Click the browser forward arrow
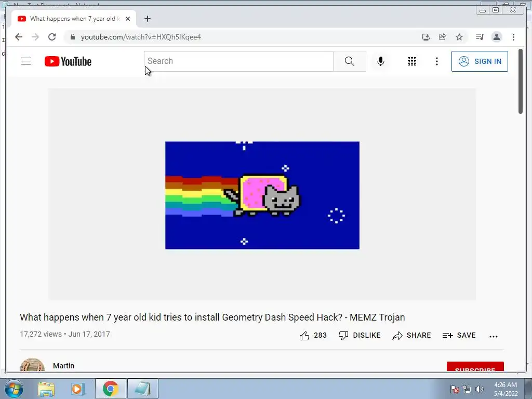 point(35,37)
